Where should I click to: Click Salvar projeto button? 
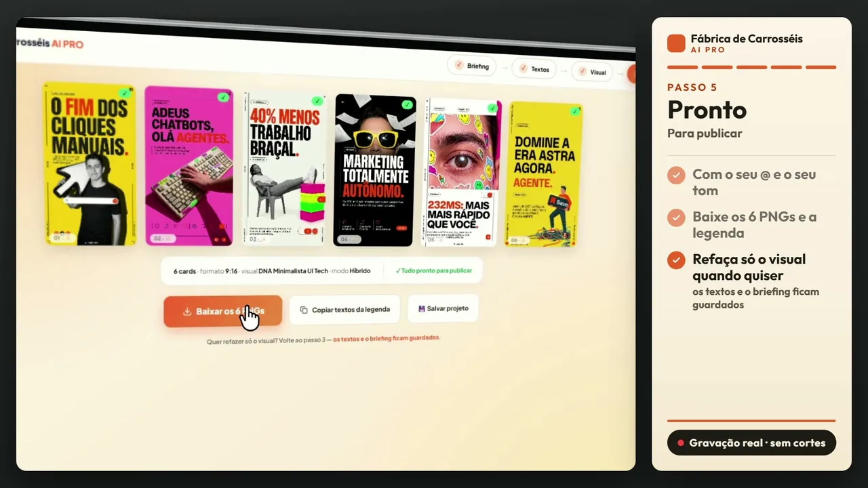[x=443, y=308]
